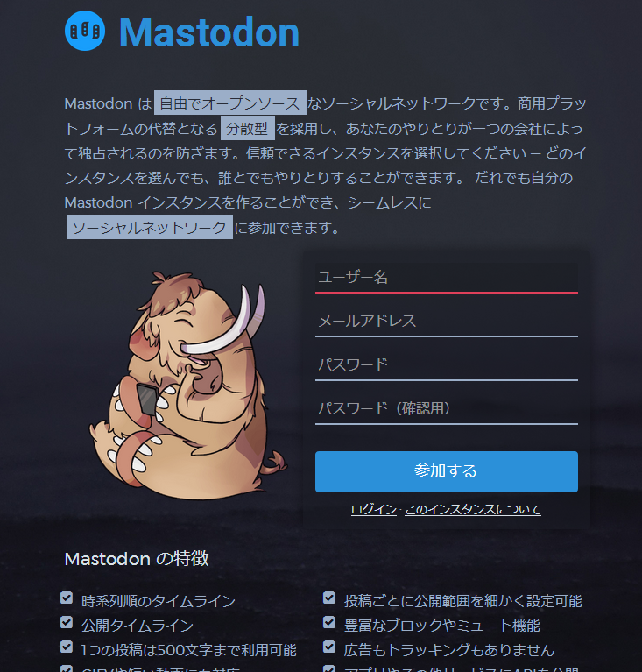
Task: Click the highlighted 分散型 text
Action: click(248, 128)
